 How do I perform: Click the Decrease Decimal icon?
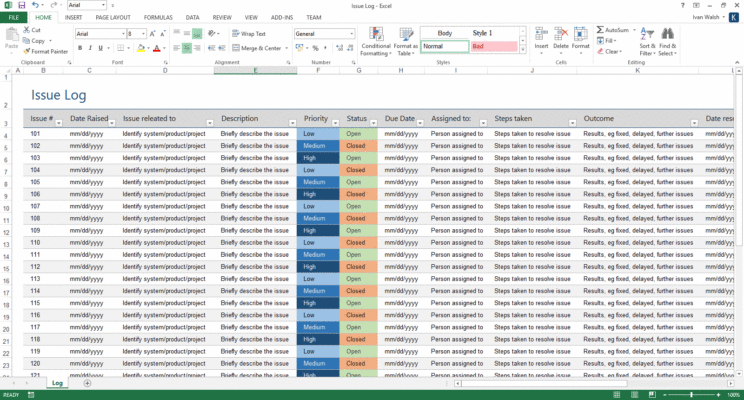(350, 48)
